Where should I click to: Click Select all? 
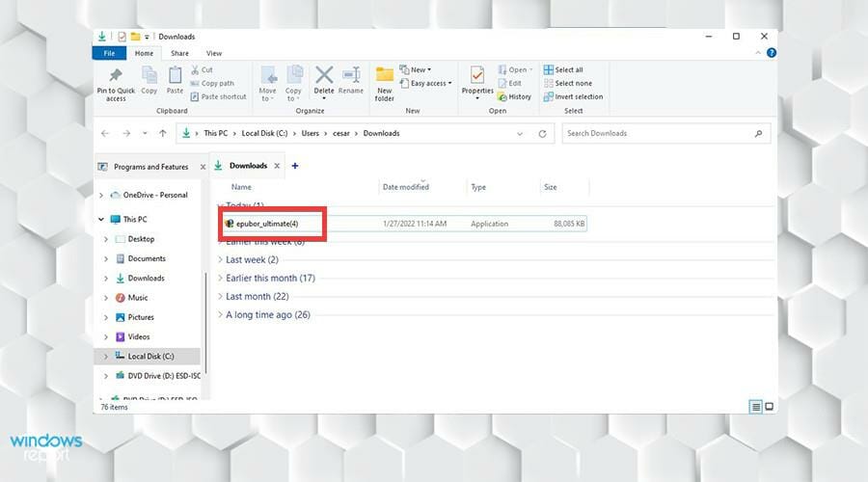pyautogui.click(x=563, y=69)
